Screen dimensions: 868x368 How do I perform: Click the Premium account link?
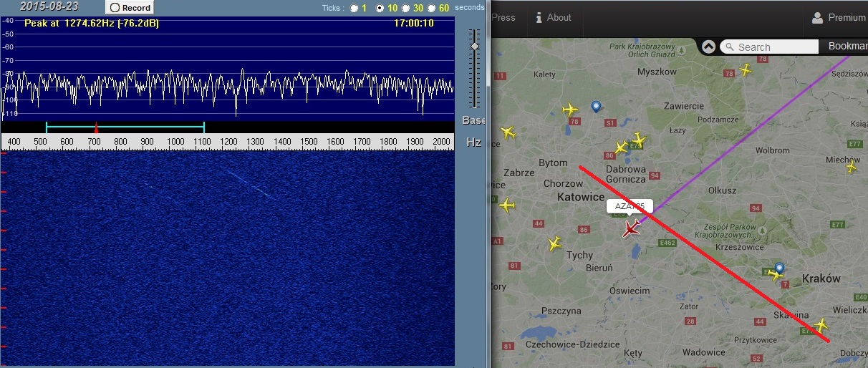coord(839,17)
